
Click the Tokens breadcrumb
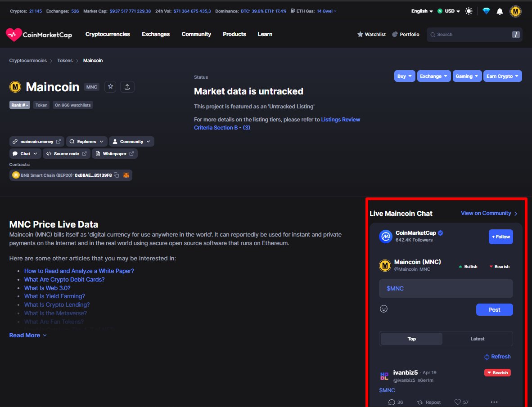click(65, 61)
